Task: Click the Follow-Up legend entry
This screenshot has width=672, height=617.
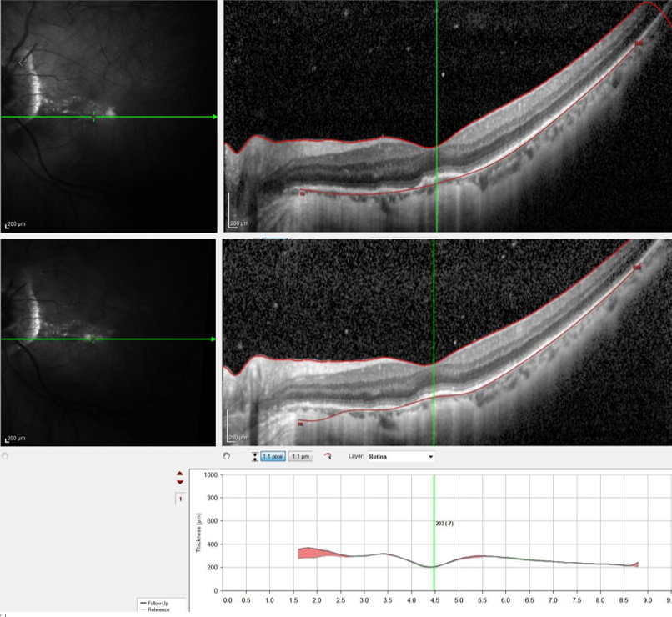Action: coord(155,602)
